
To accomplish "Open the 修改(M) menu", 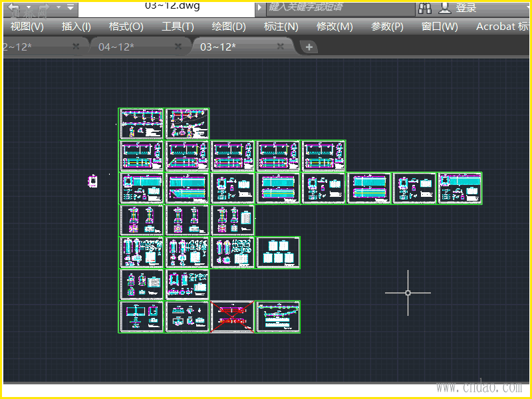I will pyautogui.click(x=334, y=27).
